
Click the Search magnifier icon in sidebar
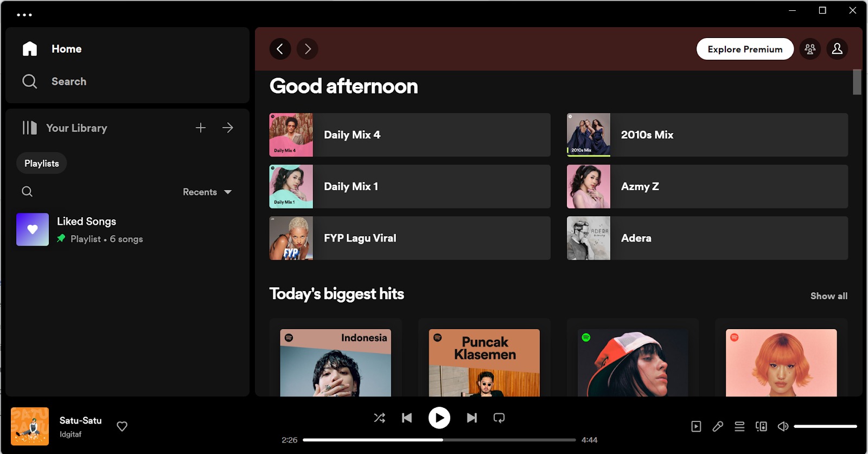(x=30, y=81)
